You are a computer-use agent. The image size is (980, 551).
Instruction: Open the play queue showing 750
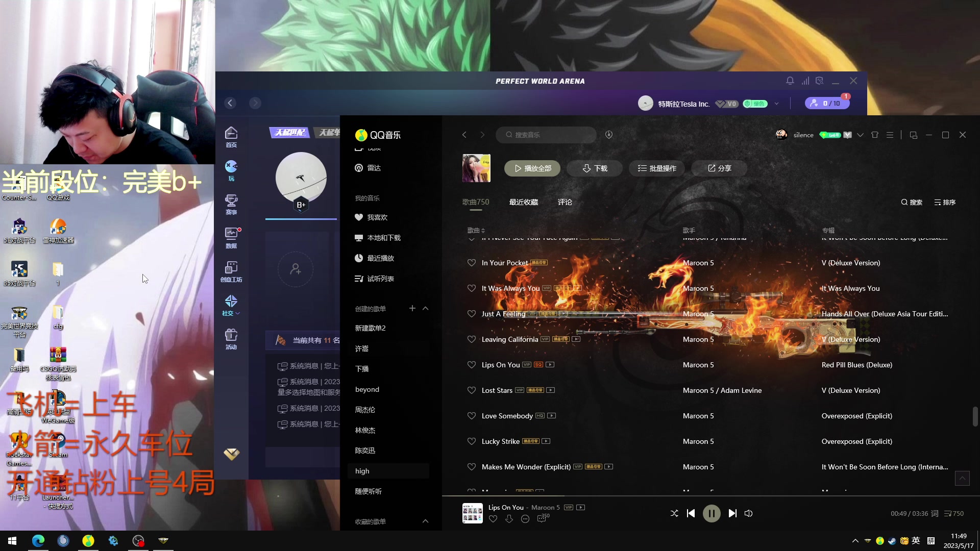click(953, 513)
